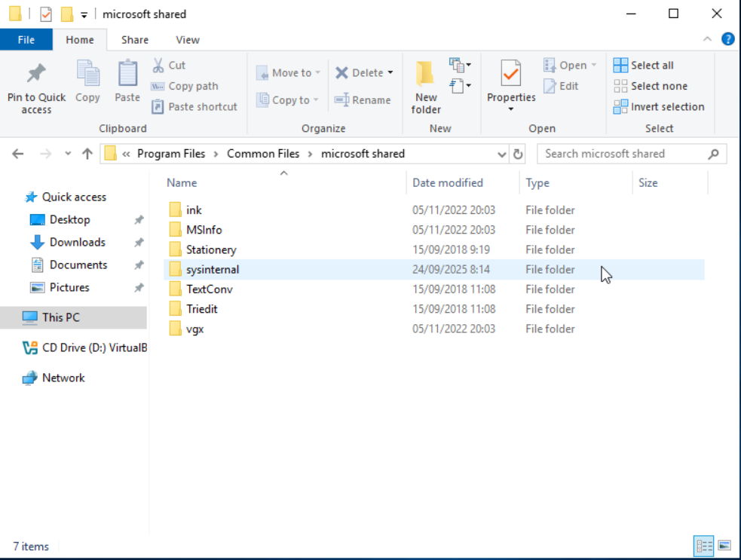Switch to large thumbnails view icon
The image size is (741, 560).
point(724,546)
